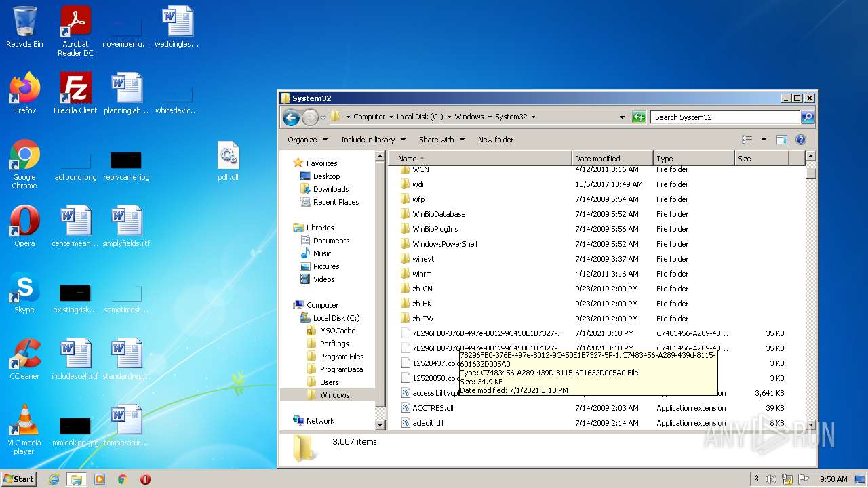Select simplyfields.rtf document on desktop
The image size is (868, 488).
pyautogui.click(x=126, y=226)
